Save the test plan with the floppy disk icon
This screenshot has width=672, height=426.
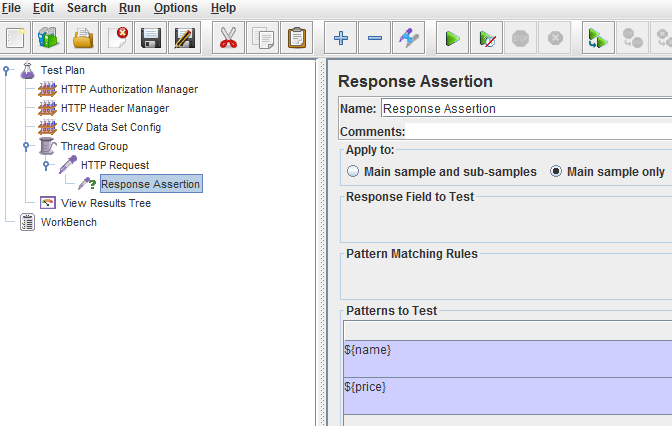pos(151,39)
